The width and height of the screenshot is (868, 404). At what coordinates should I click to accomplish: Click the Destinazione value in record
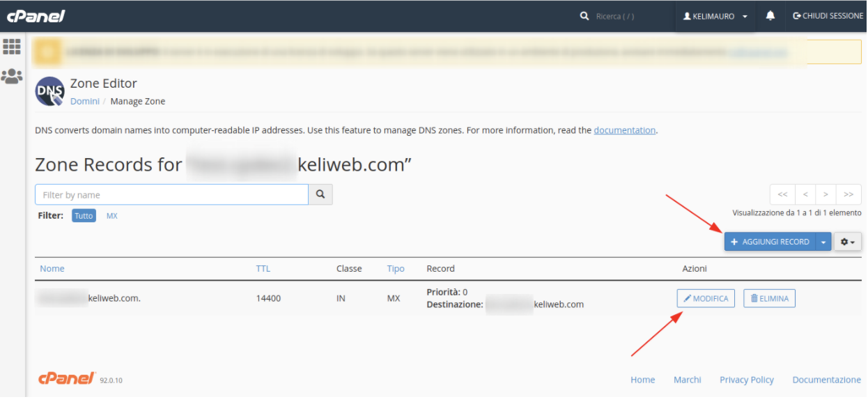(534, 304)
